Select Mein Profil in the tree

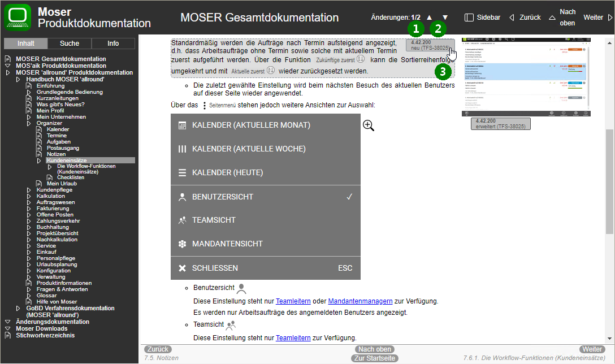[x=50, y=111]
